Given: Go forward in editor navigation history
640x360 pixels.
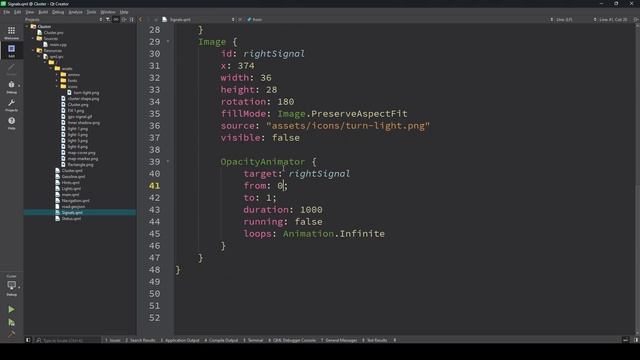Looking at the screenshot, I should point(149,19).
